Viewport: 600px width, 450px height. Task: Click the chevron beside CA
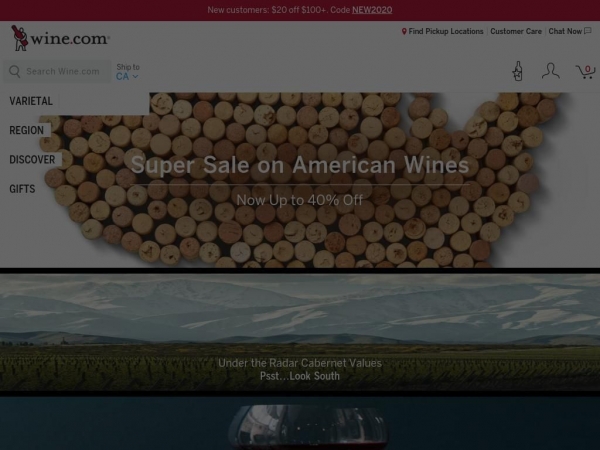click(x=135, y=77)
